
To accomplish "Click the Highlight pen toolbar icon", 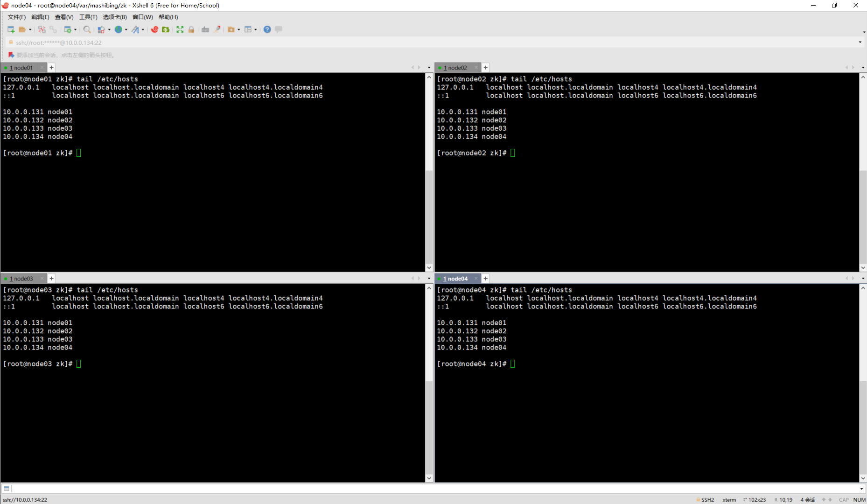I will click(x=217, y=29).
